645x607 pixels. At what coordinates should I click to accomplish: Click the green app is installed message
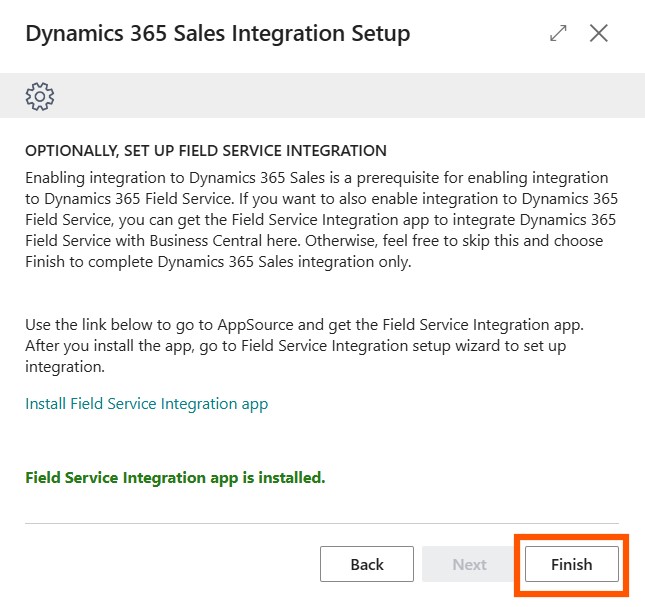pos(175,478)
